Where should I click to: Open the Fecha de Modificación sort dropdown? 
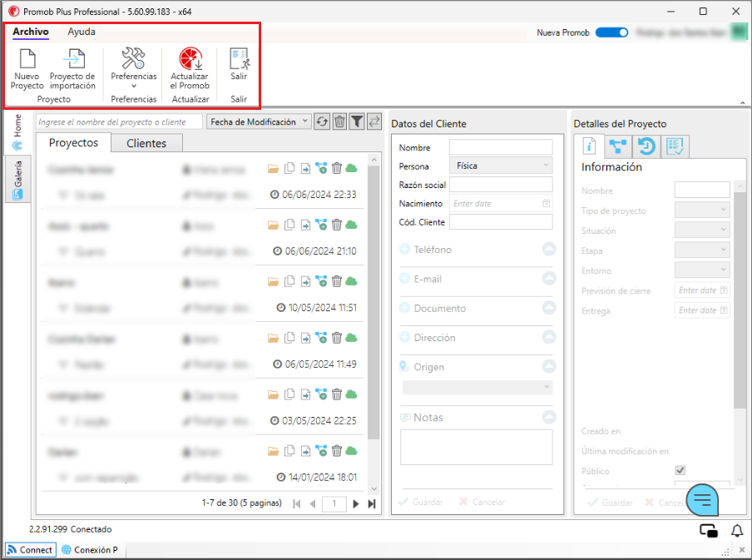(x=259, y=121)
